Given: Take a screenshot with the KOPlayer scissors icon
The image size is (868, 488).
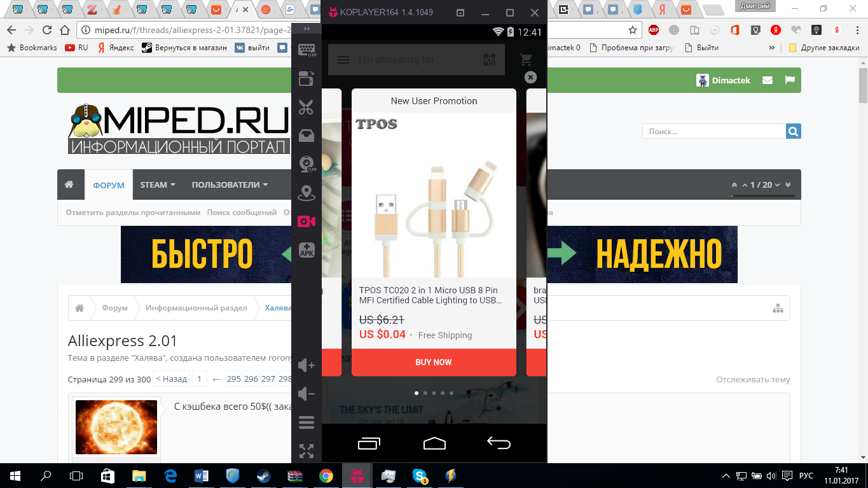Looking at the screenshot, I should pos(307,107).
